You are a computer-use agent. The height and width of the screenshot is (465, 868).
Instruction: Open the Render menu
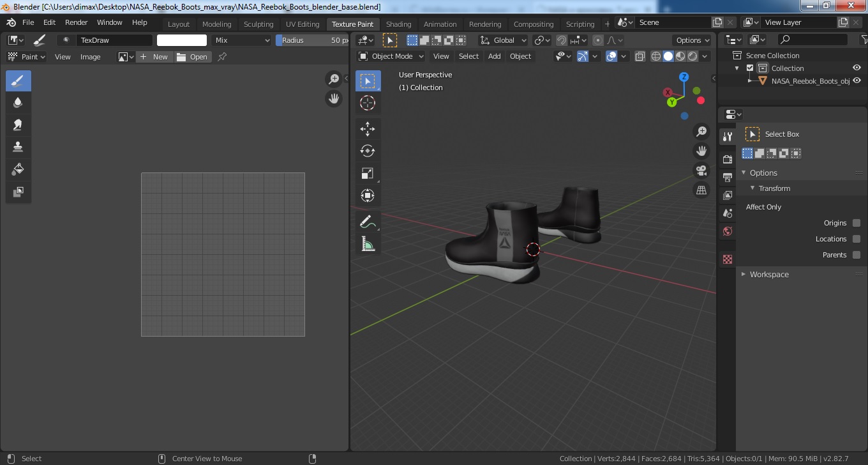[x=77, y=22]
